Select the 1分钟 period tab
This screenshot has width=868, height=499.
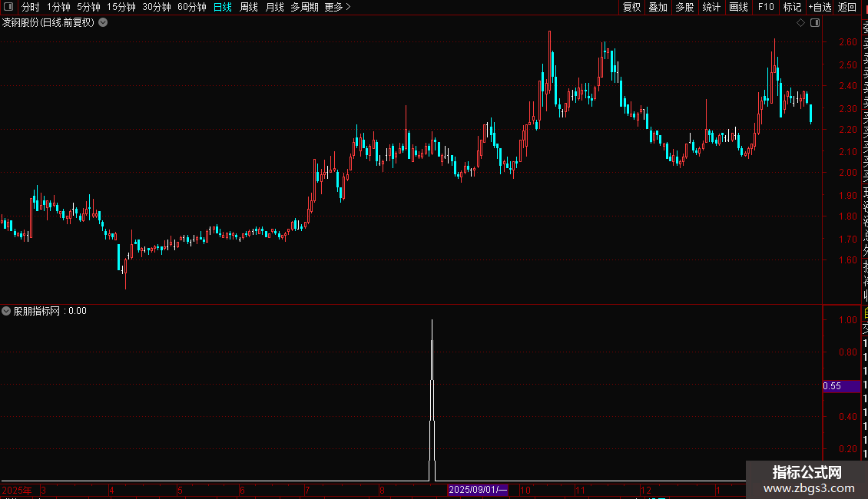pyautogui.click(x=58, y=7)
